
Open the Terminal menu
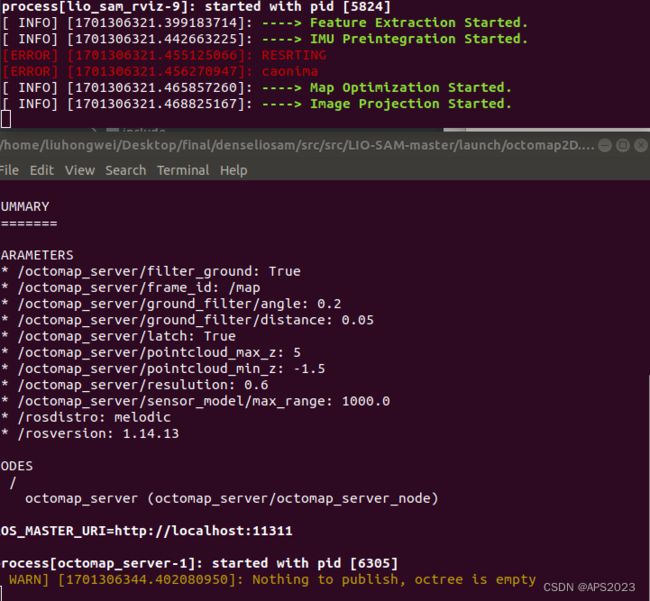click(x=183, y=170)
